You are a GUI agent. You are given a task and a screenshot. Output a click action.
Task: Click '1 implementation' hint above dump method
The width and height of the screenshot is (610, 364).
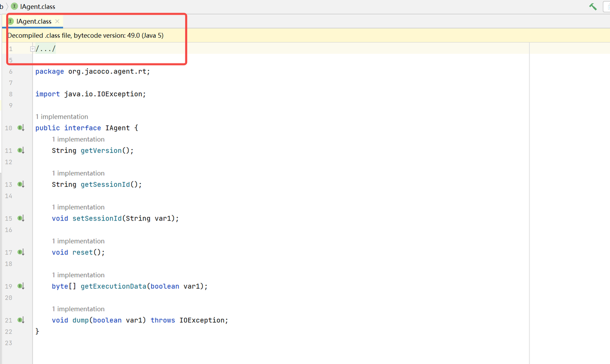(x=78, y=309)
